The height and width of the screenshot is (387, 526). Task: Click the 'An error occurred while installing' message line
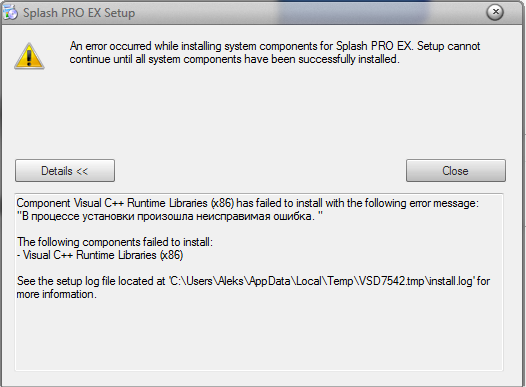click(x=275, y=46)
